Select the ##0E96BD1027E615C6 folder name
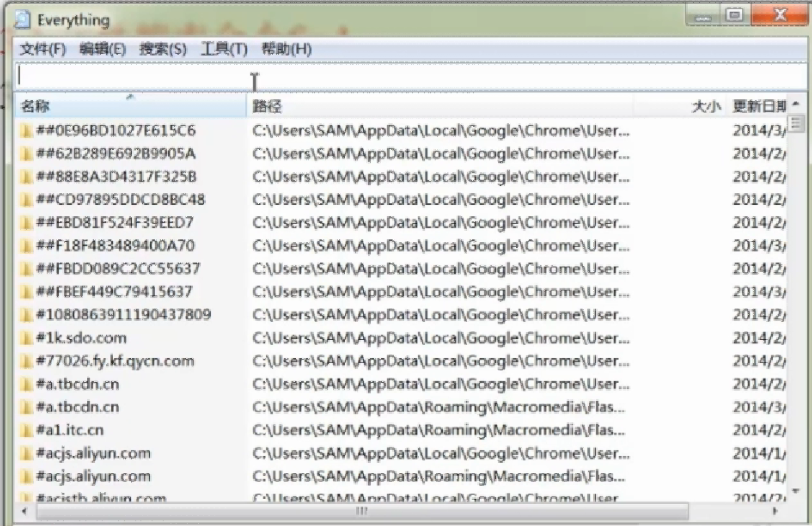 116,130
